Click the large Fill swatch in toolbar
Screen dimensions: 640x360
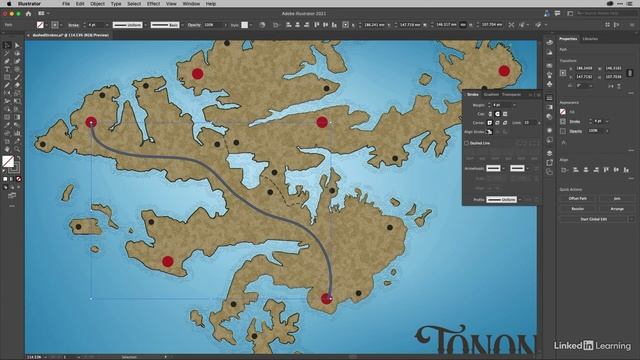coord(8,162)
